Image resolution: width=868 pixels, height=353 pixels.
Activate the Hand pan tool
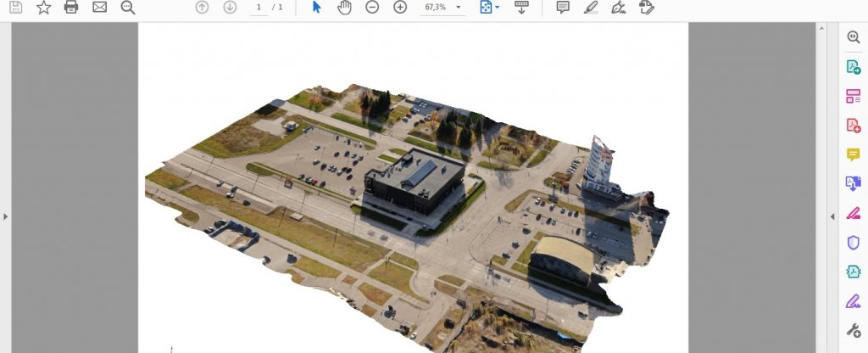(344, 7)
